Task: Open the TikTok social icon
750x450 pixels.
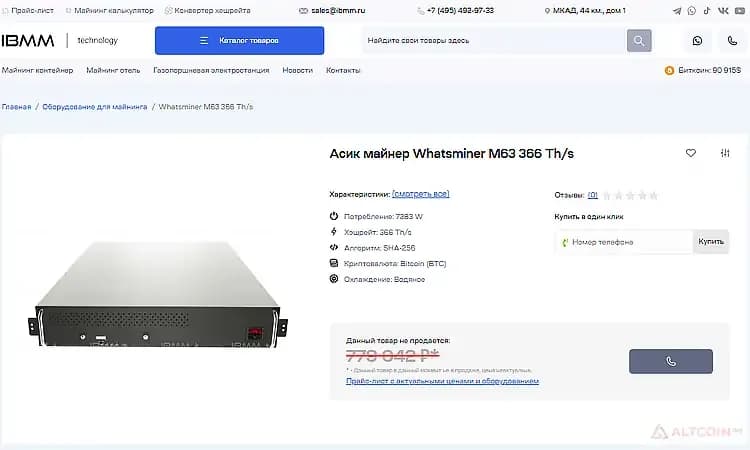Action: (x=707, y=11)
